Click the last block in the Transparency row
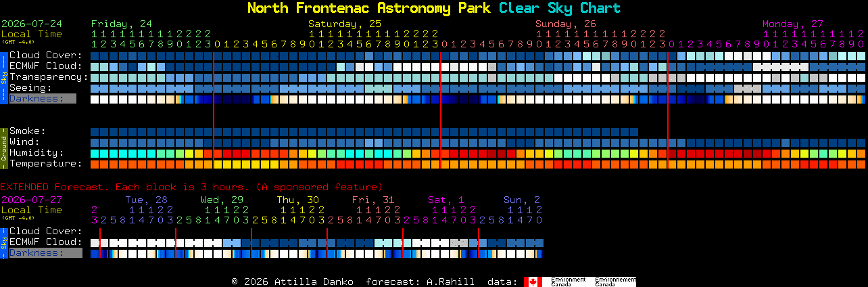 861,77
